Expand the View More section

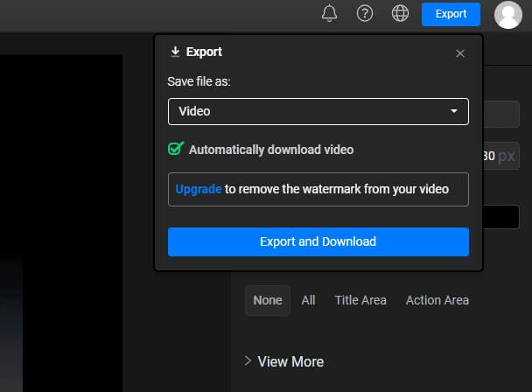tap(284, 361)
